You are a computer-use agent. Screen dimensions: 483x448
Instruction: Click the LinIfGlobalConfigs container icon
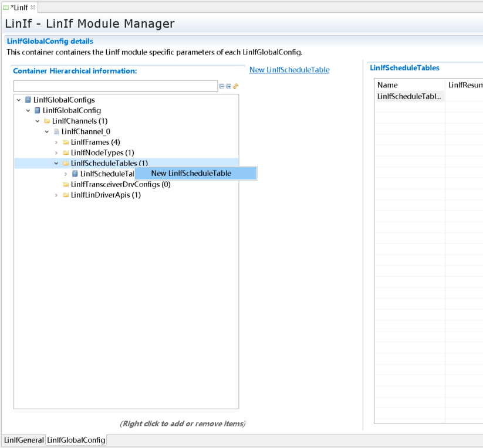pyautogui.click(x=28, y=100)
